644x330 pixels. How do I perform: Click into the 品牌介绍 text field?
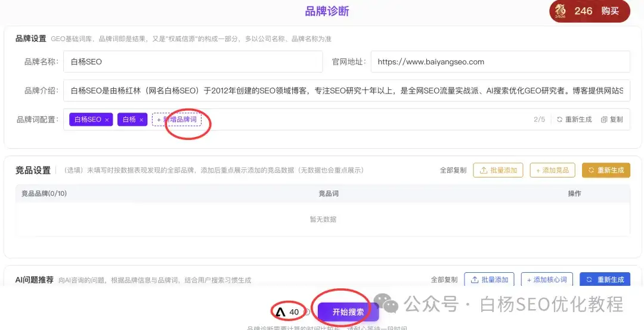click(346, 91)
